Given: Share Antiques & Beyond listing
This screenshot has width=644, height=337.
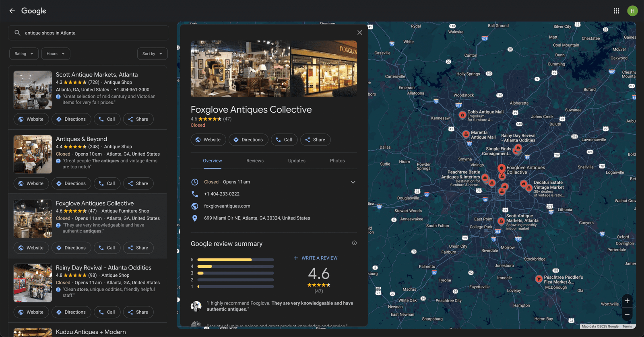Looking at the screenshot, I should (138, 183).
